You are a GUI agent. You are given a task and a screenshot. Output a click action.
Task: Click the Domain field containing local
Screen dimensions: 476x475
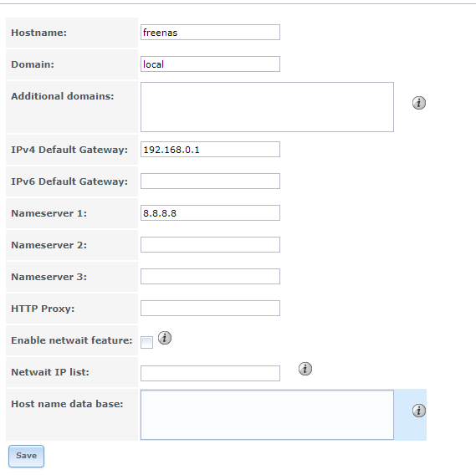(x=210, y=64)
